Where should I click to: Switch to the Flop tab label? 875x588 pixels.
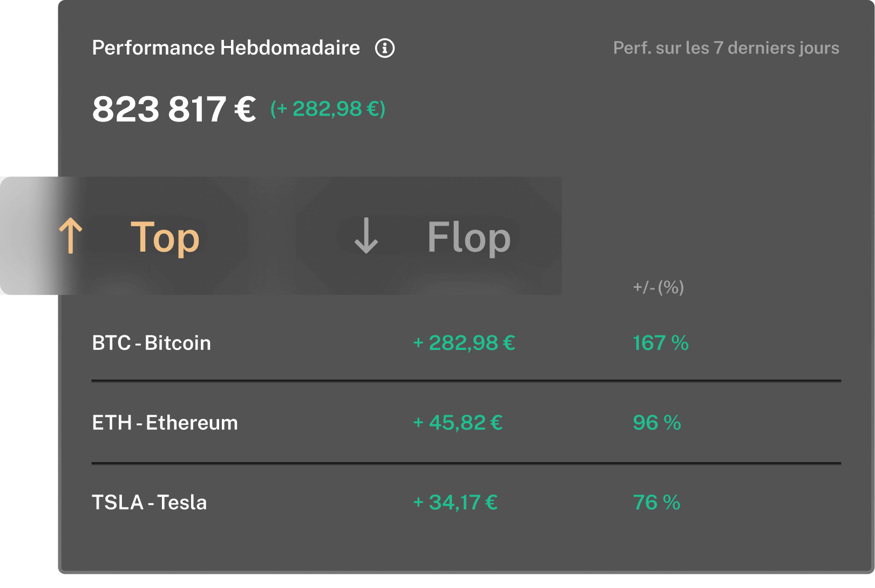[x=469, y=236]
